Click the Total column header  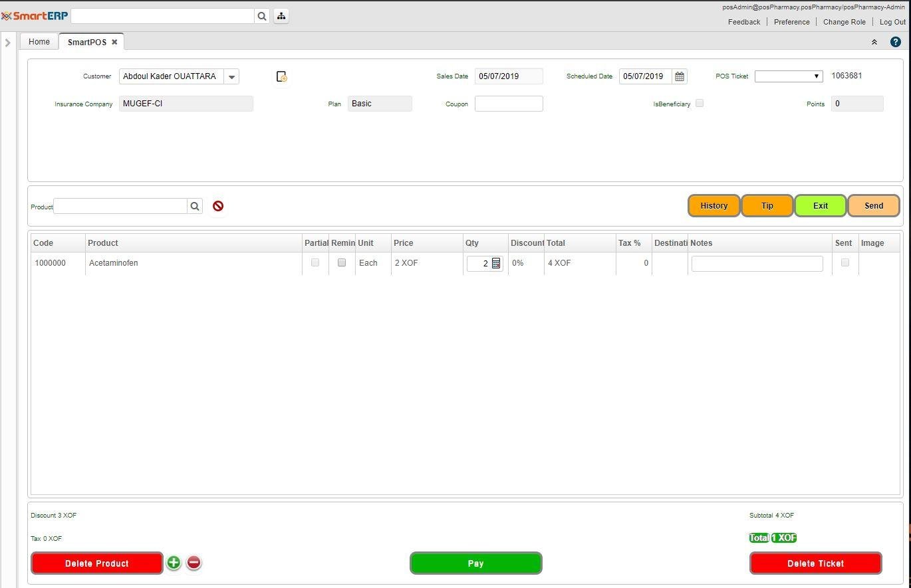click(x=580, y=243)
